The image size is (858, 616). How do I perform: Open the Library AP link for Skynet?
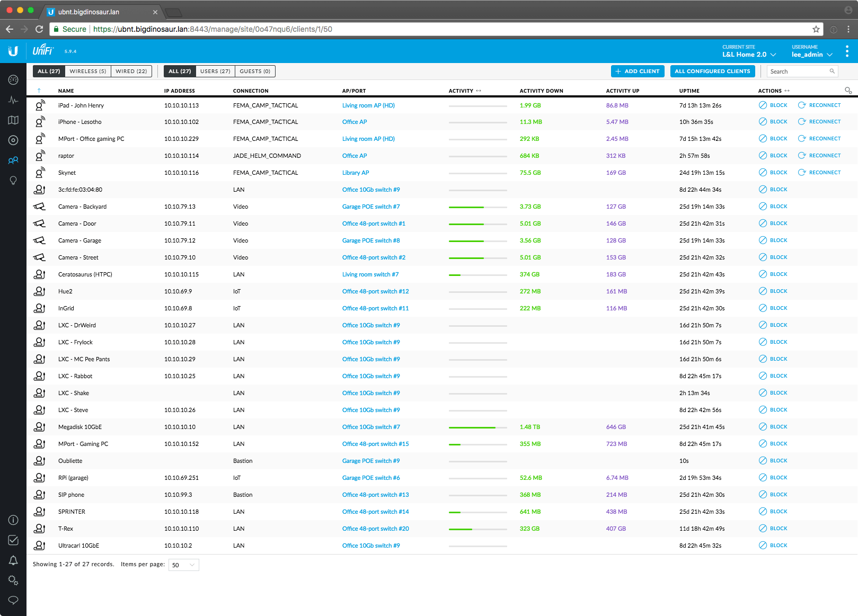click(x=356, y=173)
